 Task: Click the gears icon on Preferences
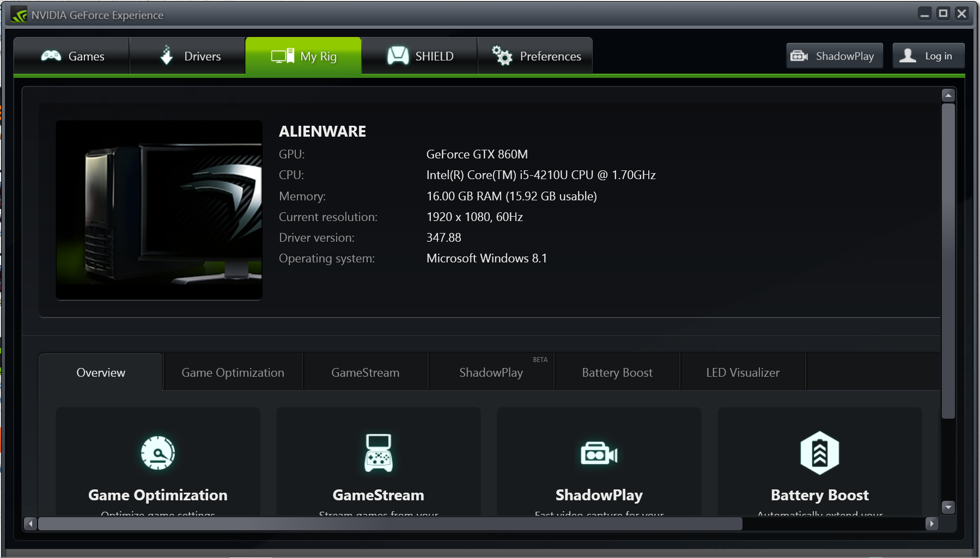502,55
